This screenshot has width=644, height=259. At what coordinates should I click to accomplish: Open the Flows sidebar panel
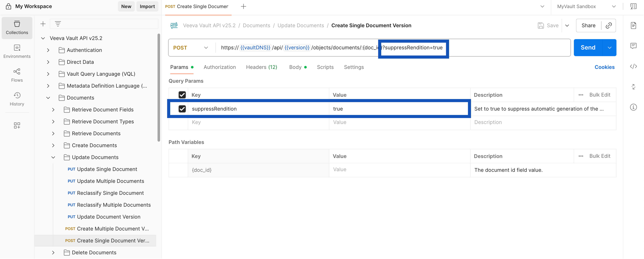pos(17,75)
